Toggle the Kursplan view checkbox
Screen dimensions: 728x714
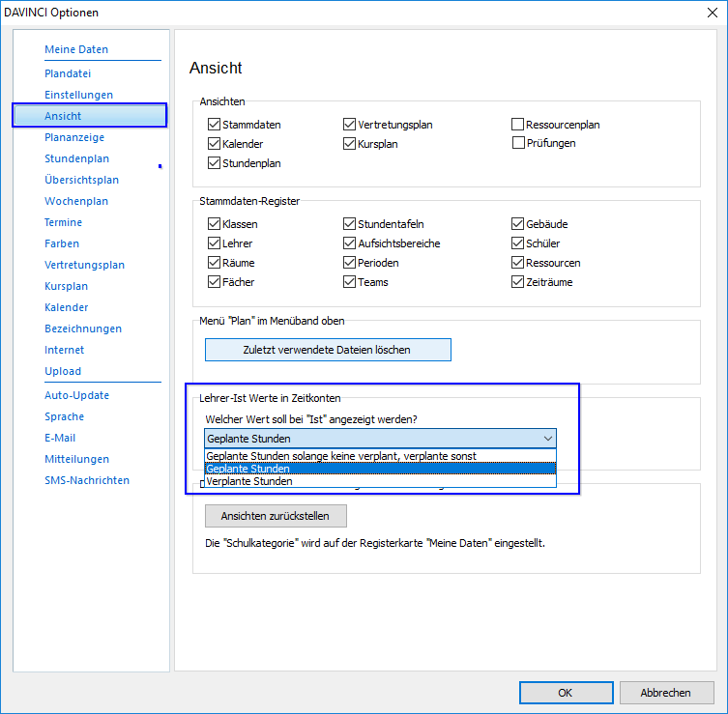click(349, 144)
